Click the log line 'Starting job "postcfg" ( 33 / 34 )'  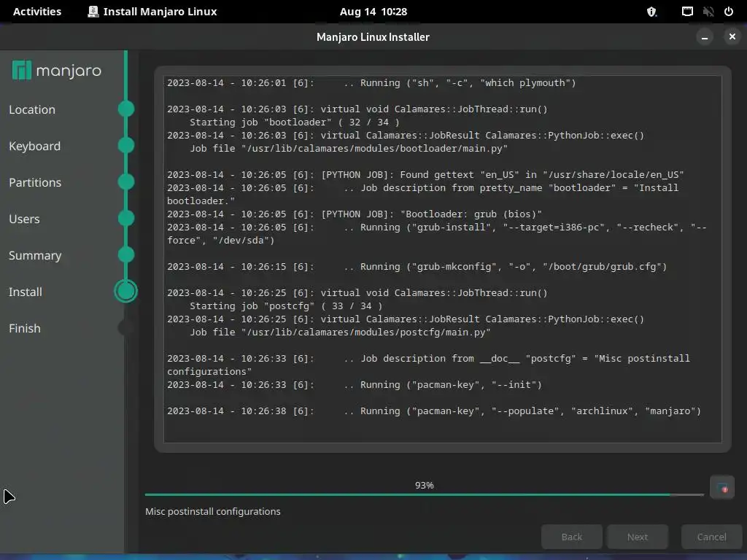[x=286, y=306]
